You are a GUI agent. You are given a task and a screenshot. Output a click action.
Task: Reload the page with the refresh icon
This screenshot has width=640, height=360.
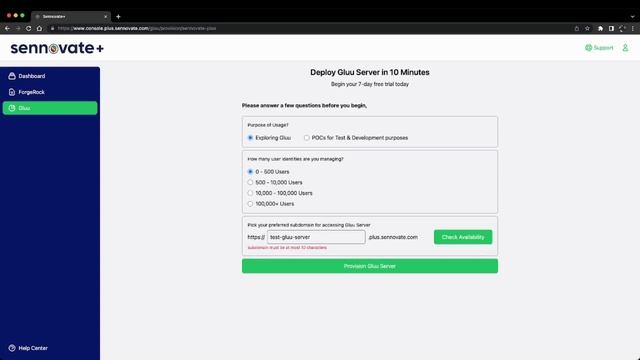click(x=29, y=28)
